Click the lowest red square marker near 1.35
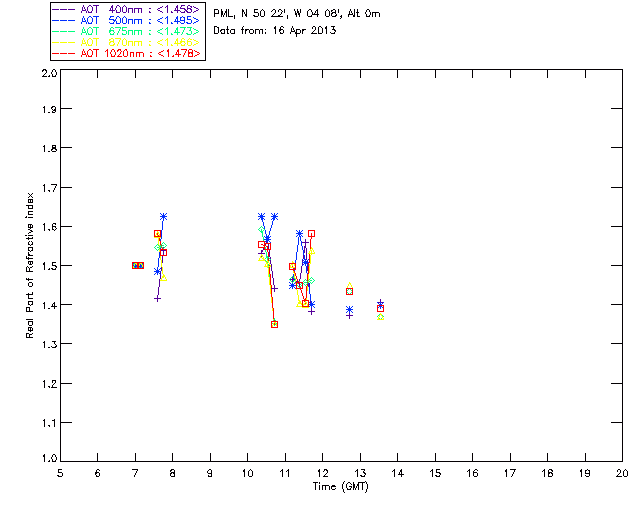640x512 pixels. point(274,325)
